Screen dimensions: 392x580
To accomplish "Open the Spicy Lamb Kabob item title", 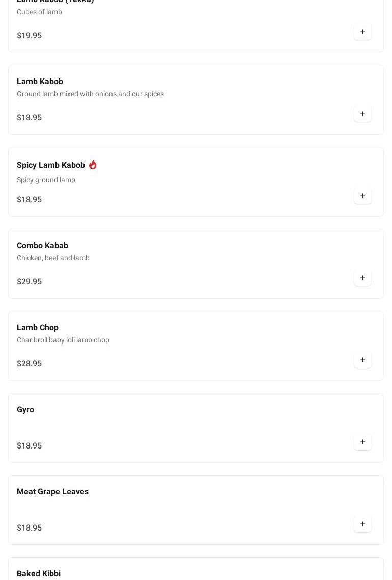I will click(x=51, y=165).
